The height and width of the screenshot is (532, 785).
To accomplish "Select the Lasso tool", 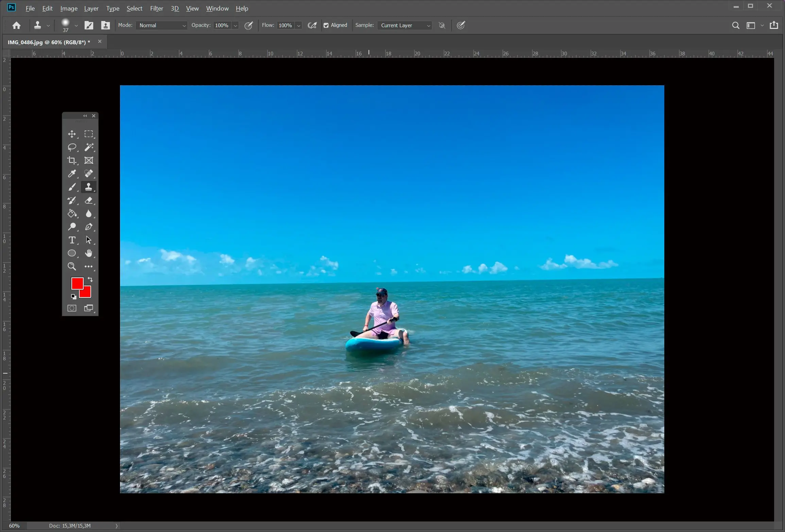I will (72, 147).
